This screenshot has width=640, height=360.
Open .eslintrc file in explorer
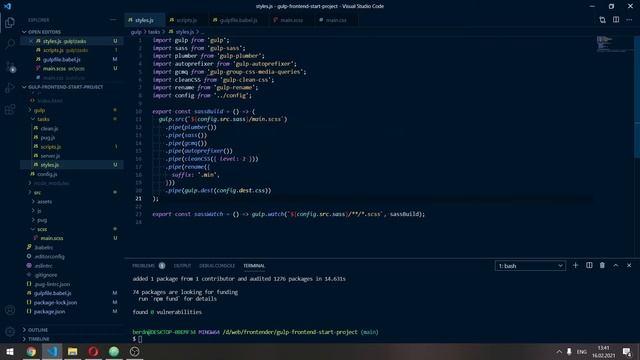click(43, 266)
